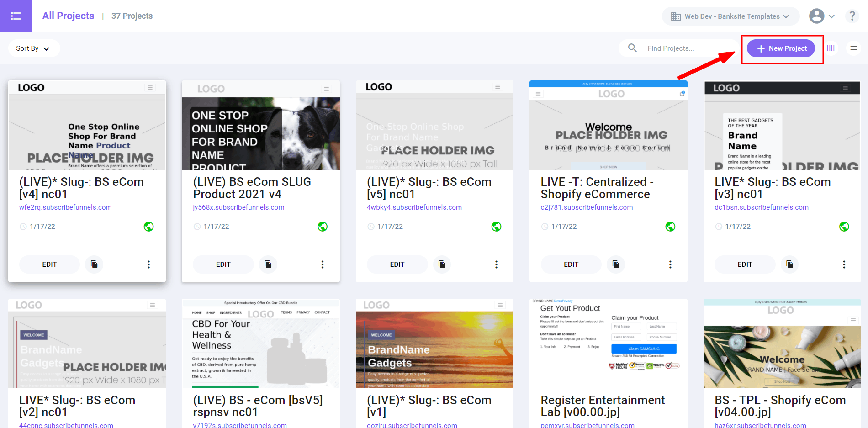Click the published globe icon on BS eCom [v3] nc01

pos(844,227)
